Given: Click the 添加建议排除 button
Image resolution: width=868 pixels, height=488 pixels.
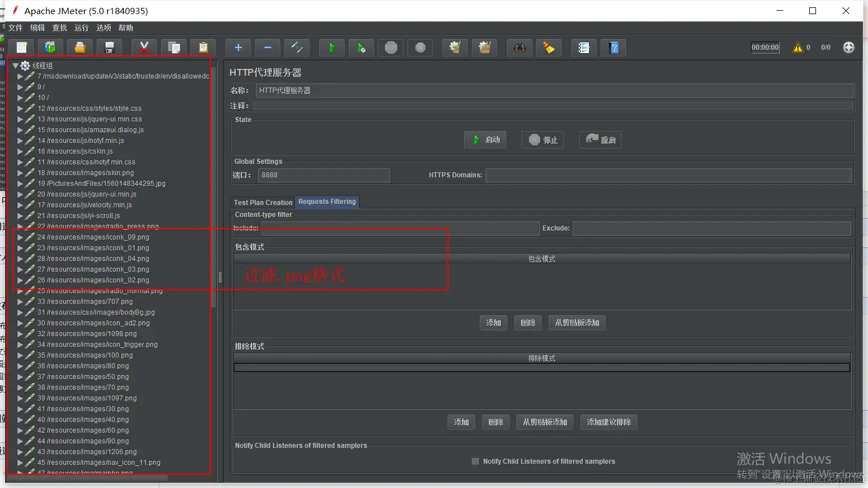Looking at the screenshot, I should pos(609,422).
